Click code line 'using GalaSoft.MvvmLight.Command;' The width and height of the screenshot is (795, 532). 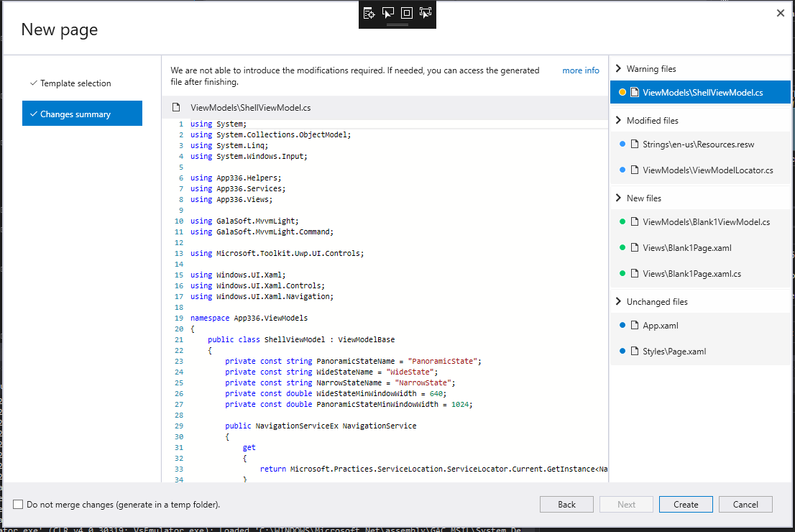262,231
